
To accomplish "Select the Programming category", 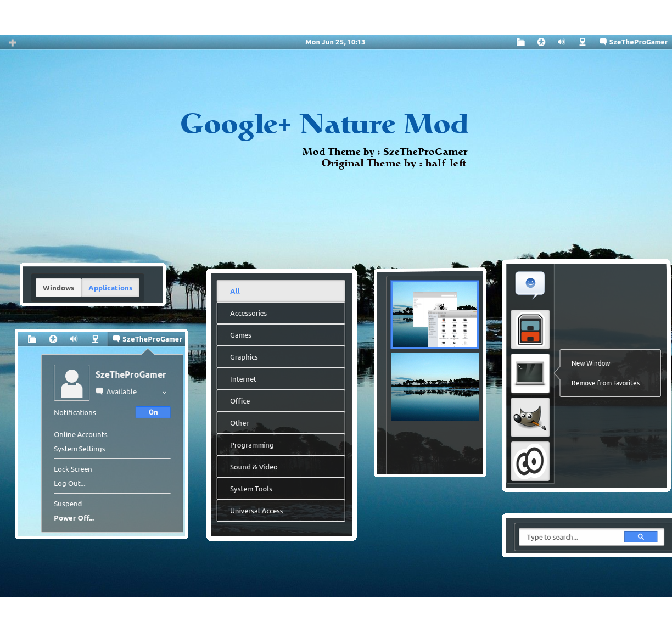I will 281,445.
